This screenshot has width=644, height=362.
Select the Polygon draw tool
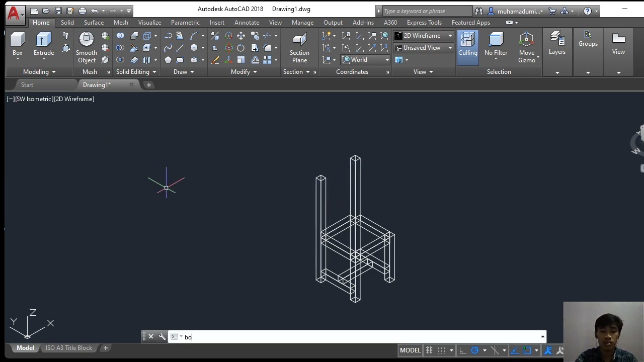[x=168, y=60]
